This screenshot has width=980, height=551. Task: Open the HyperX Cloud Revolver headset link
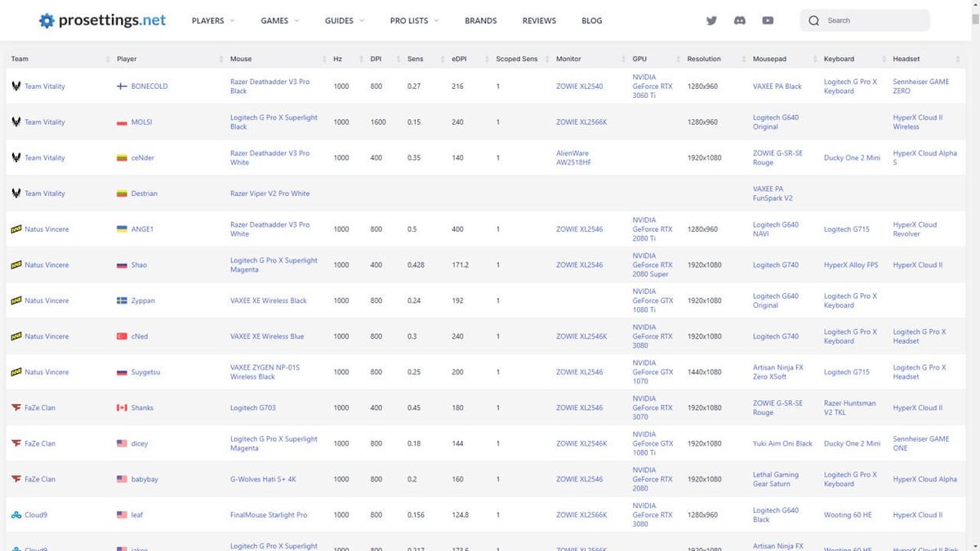(x=915, y=229)
